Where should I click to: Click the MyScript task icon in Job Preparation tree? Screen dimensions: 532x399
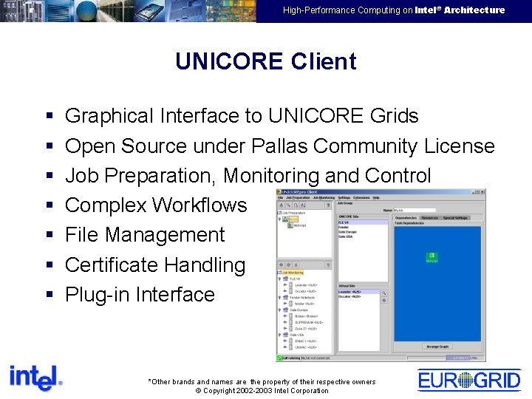(290, 225)
